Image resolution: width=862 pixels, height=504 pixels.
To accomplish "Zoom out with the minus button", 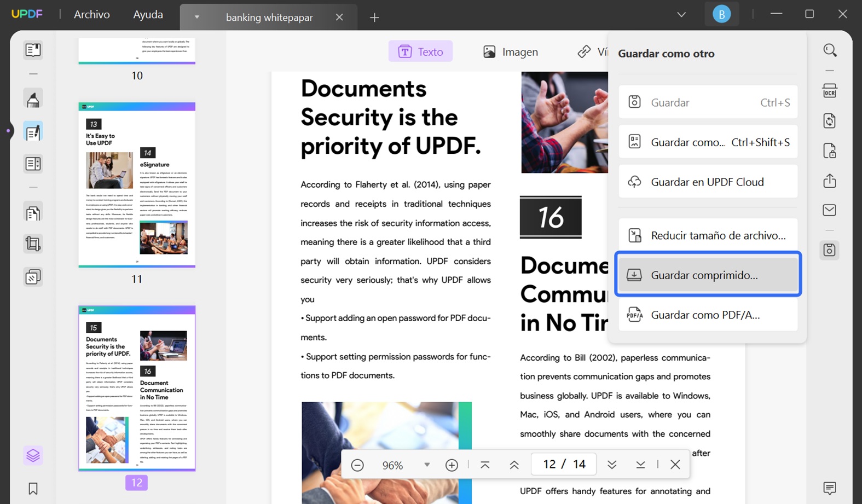I will [x=357, y=465].
